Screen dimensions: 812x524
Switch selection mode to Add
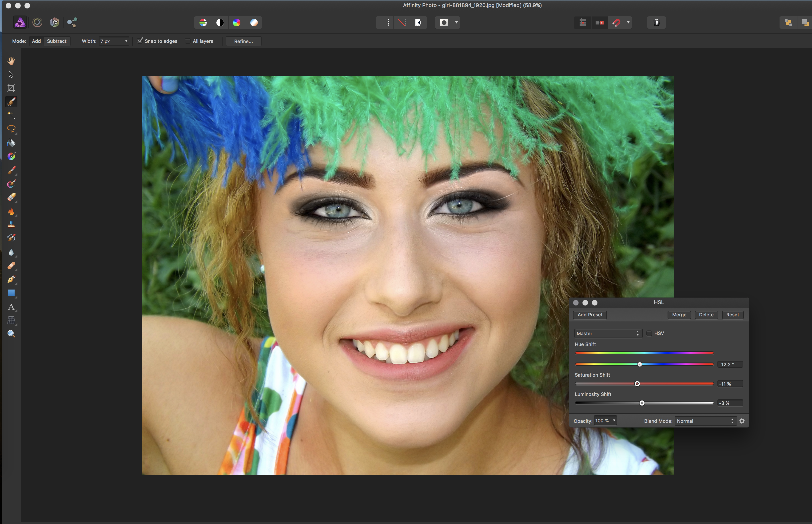coord(36,41)
